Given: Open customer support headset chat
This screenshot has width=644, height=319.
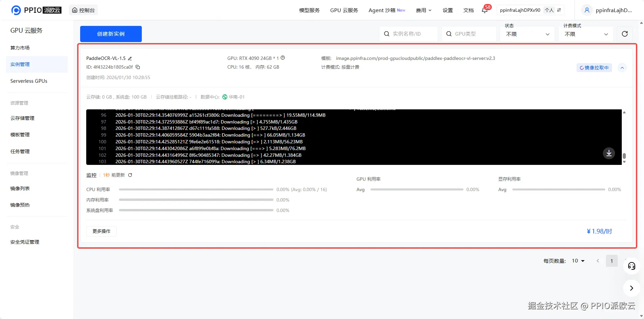Looking at the screenshot, I should tap(632, 266).
